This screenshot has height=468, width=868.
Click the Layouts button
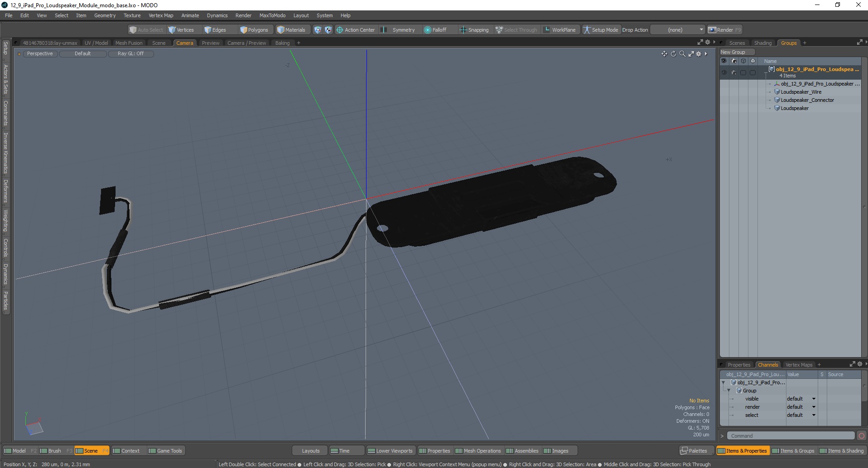tap(310, 451)
